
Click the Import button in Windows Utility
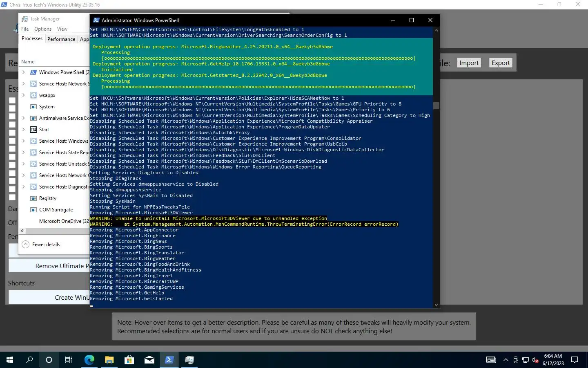(469, 63)
